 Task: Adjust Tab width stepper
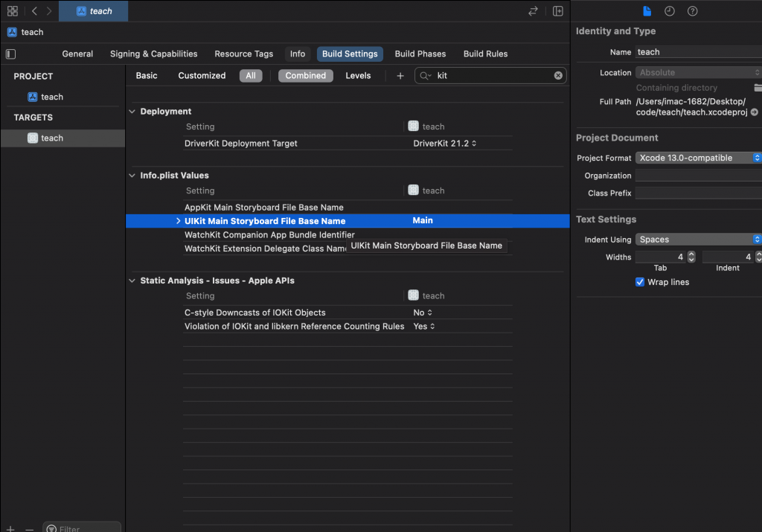[691, 257]
